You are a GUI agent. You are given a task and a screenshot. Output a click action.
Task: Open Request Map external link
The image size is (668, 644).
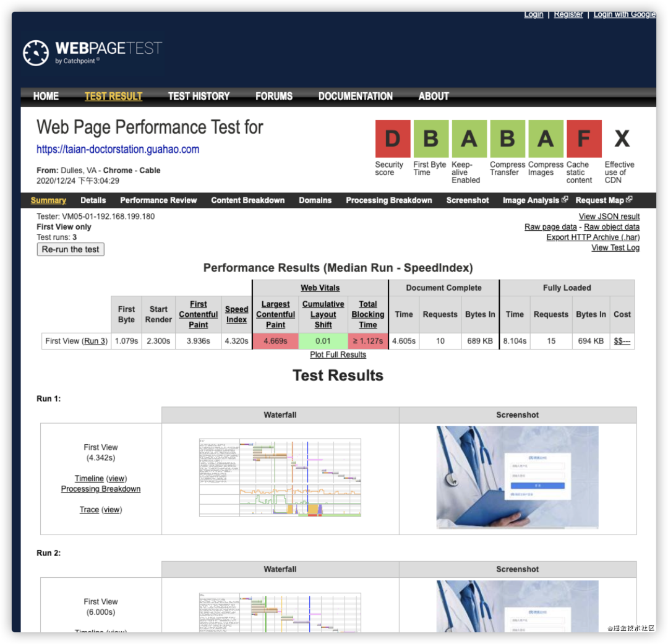[x=604, y=200]
